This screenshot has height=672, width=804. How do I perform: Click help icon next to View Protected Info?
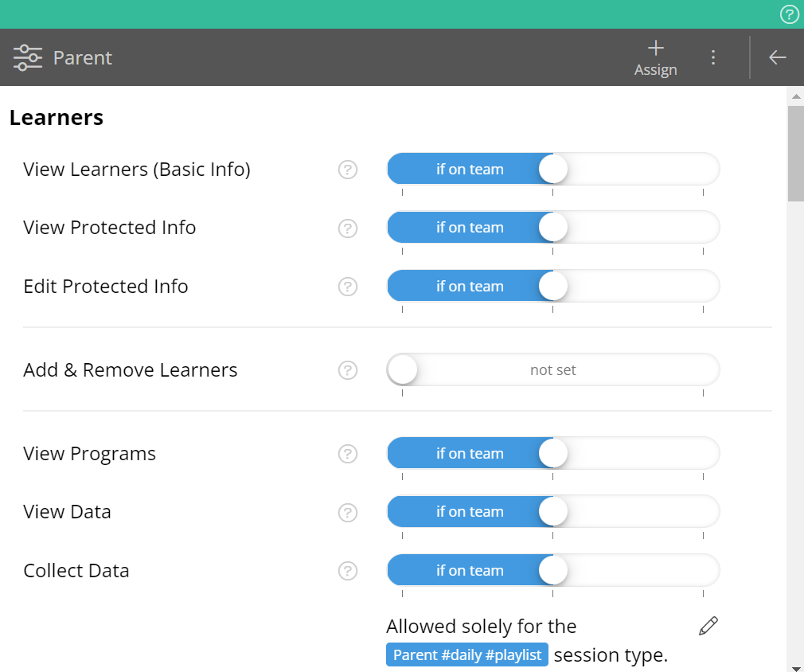point(348,228)
